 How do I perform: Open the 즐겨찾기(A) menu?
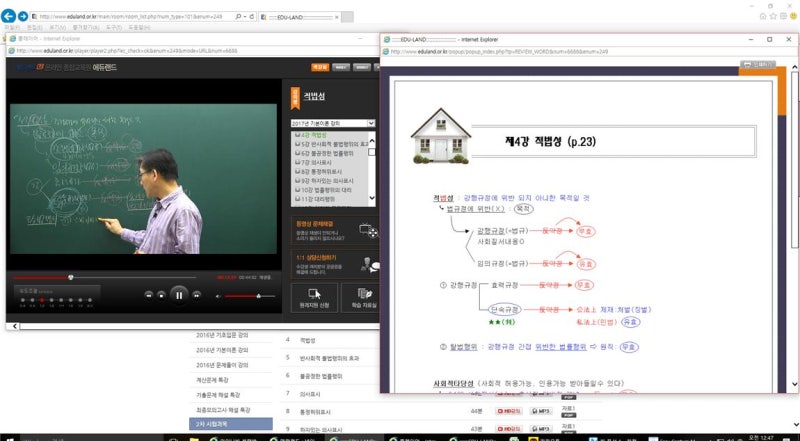click(85, 27)
